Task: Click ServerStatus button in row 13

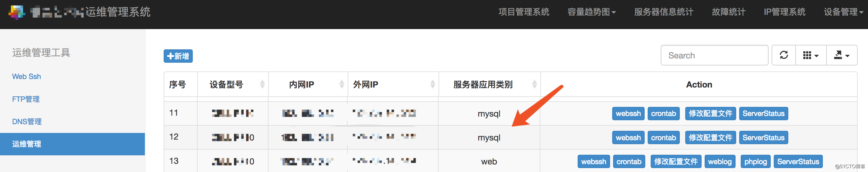Action: [798, 162]
